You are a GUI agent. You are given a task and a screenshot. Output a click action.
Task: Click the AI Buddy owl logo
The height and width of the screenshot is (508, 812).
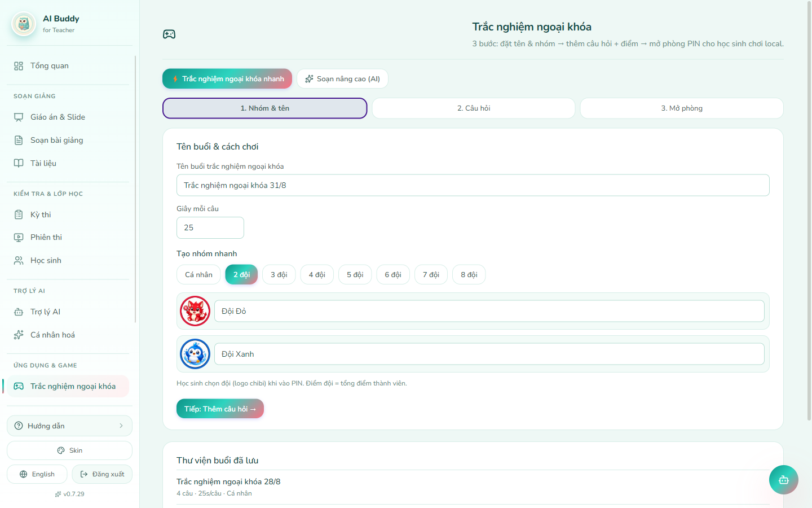[x=24, y=24]
